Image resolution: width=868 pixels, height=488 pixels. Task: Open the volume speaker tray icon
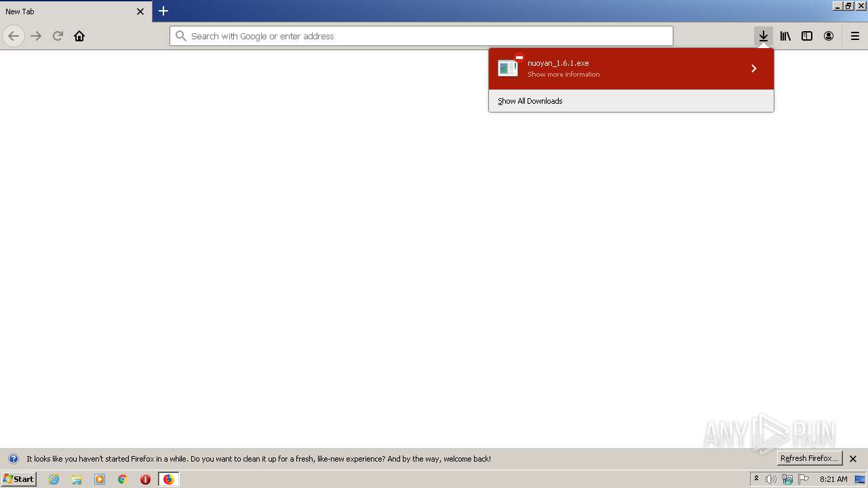tap(771, 479)
